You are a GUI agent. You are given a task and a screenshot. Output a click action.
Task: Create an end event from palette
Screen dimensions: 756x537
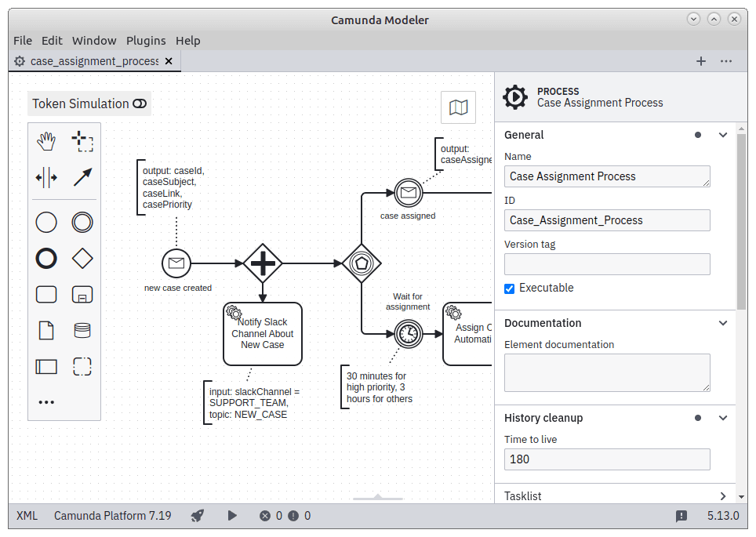46,259
